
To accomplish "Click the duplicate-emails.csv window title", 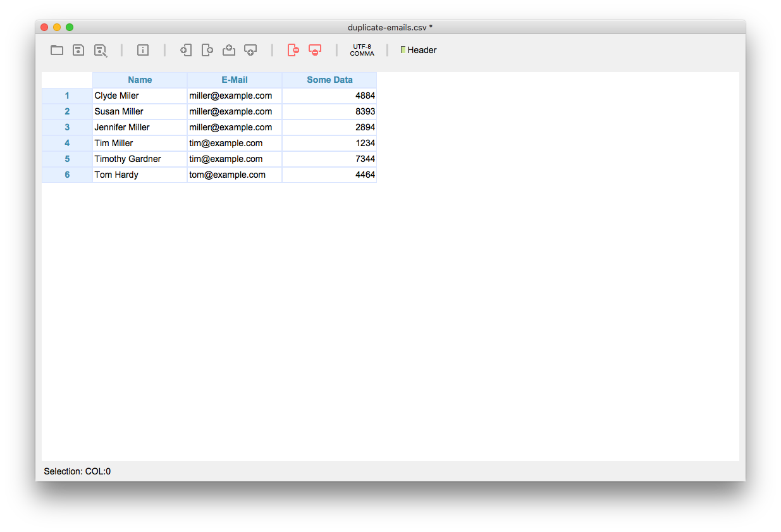I will pos(390,27).
